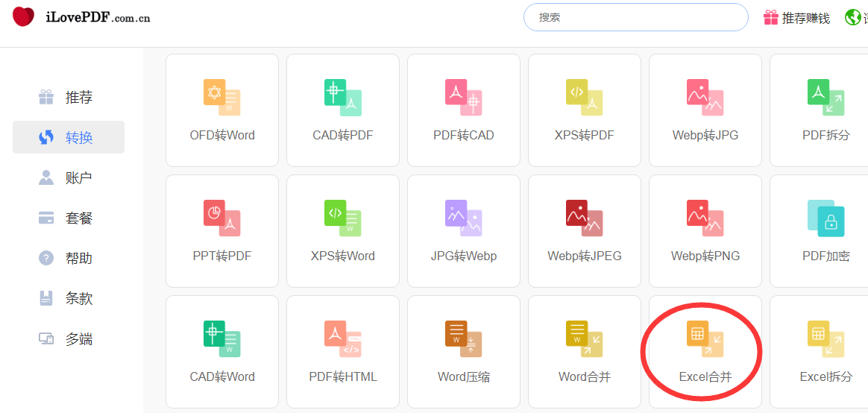Select the 转换 sidebar tab
This screenshot has height=413, width=868.
pyautogui.click(x=69, y=138)
